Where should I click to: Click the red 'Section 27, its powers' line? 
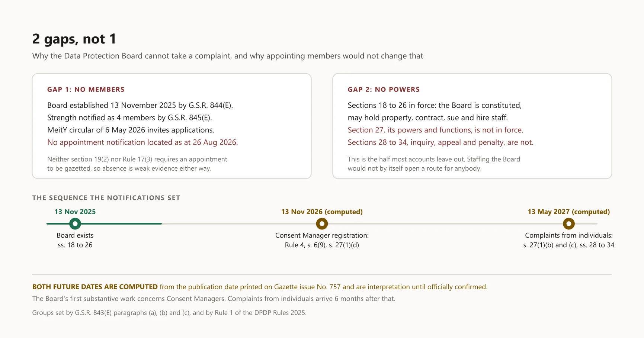pos(435,130)
